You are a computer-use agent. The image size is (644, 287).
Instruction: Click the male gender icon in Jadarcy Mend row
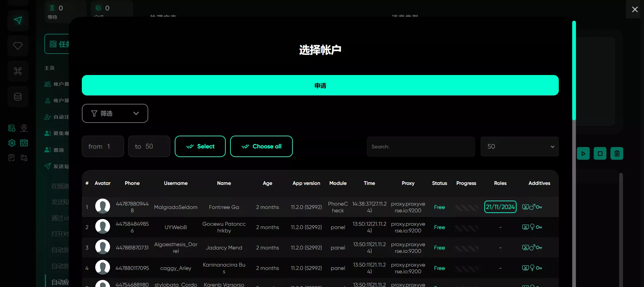pos(532,247)
